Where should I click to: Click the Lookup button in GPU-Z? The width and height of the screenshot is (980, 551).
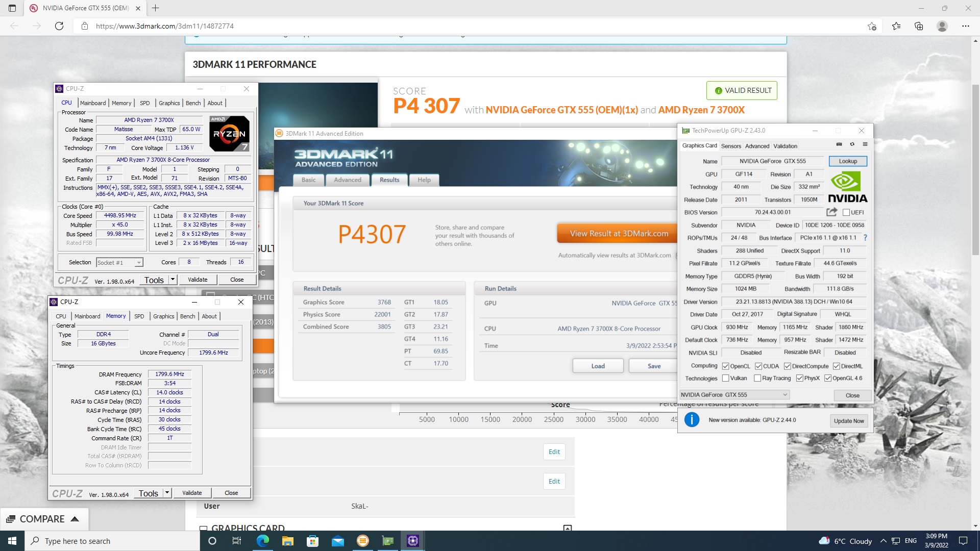(x=848, y=161)
